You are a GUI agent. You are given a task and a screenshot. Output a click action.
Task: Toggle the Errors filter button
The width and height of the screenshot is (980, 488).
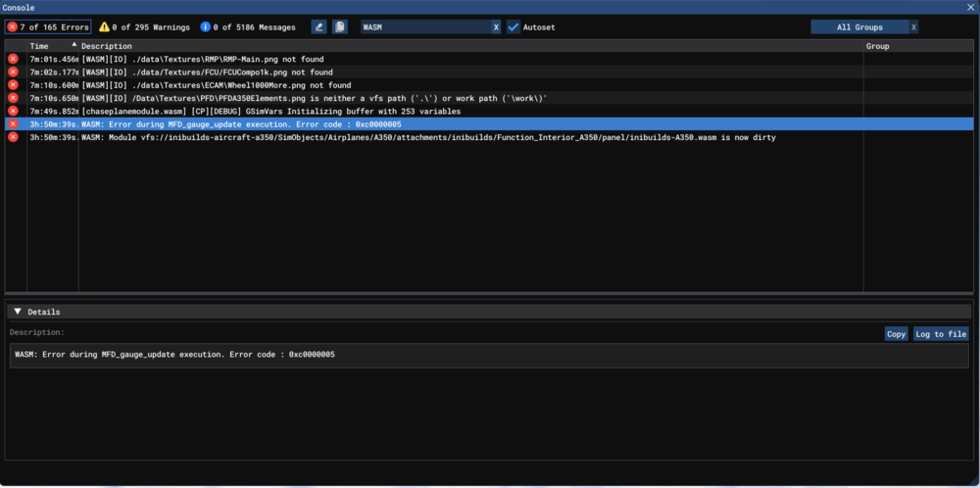click(x=48, y=27)
